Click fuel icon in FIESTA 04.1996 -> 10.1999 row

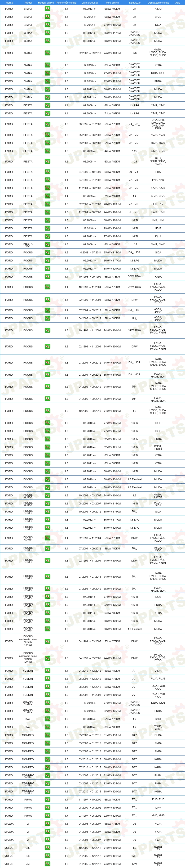click(47, 172)
